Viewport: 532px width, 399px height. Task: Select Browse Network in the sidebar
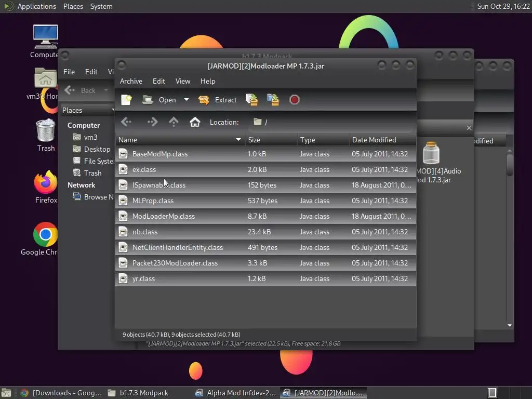point(94,197)
